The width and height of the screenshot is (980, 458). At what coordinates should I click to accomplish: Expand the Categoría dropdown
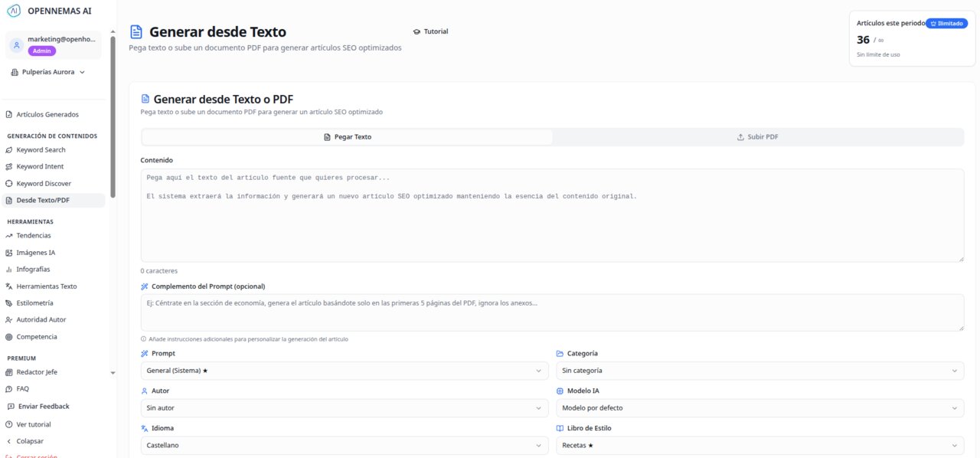(x=759, y=370)
